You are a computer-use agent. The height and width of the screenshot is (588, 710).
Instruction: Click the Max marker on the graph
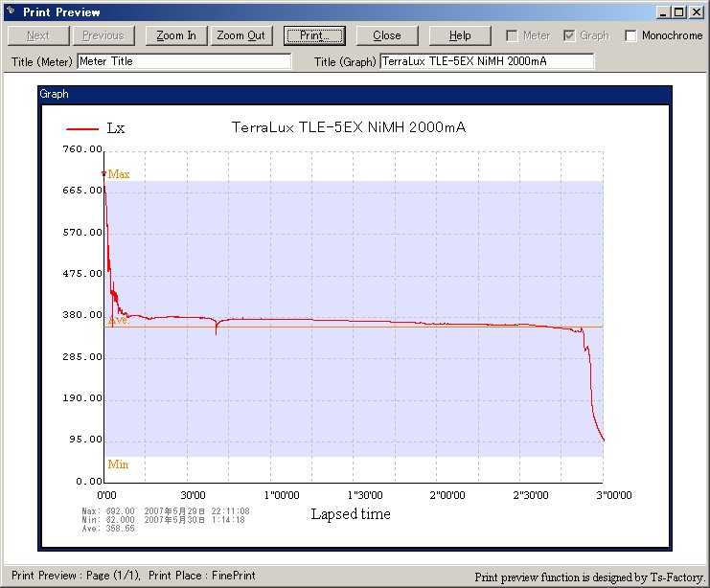103,174
